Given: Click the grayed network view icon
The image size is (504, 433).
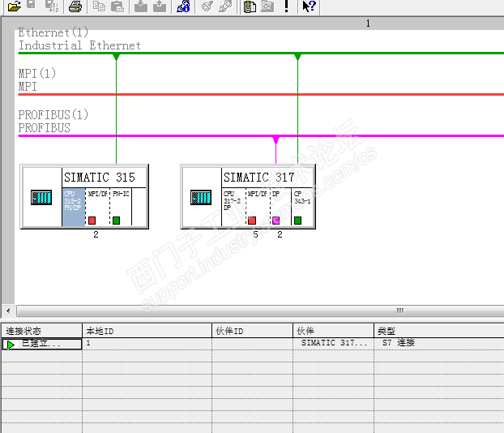Looking at the screenshot, I should click(267, 6).
